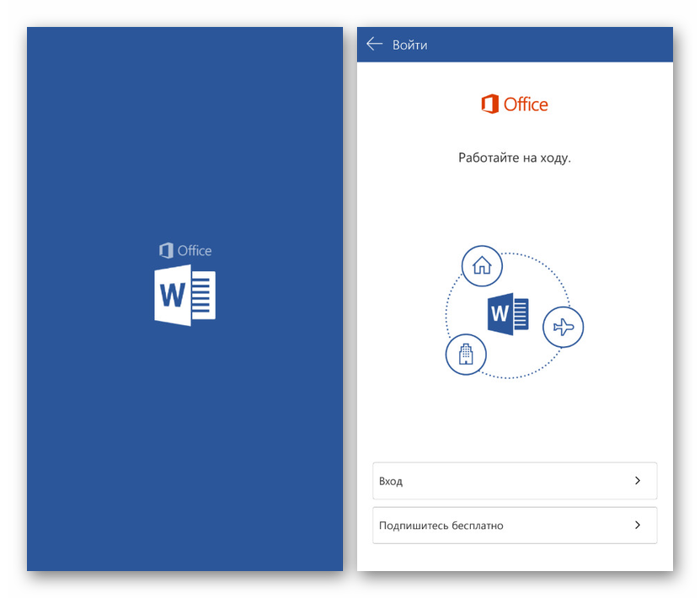Click small white Office logo on splash screen
700x598 pixels.
pos(166,250)
